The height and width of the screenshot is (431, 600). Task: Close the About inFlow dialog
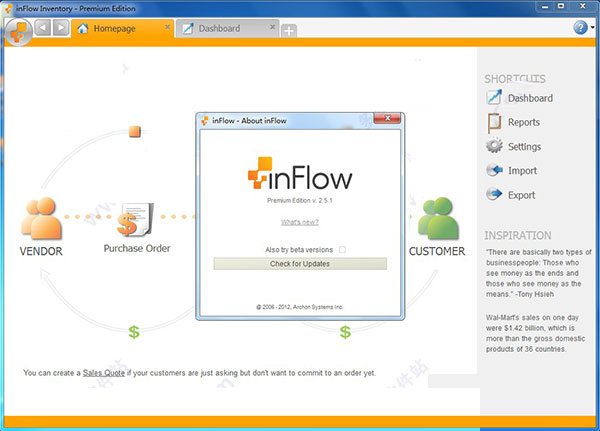[x=387, y=118]
